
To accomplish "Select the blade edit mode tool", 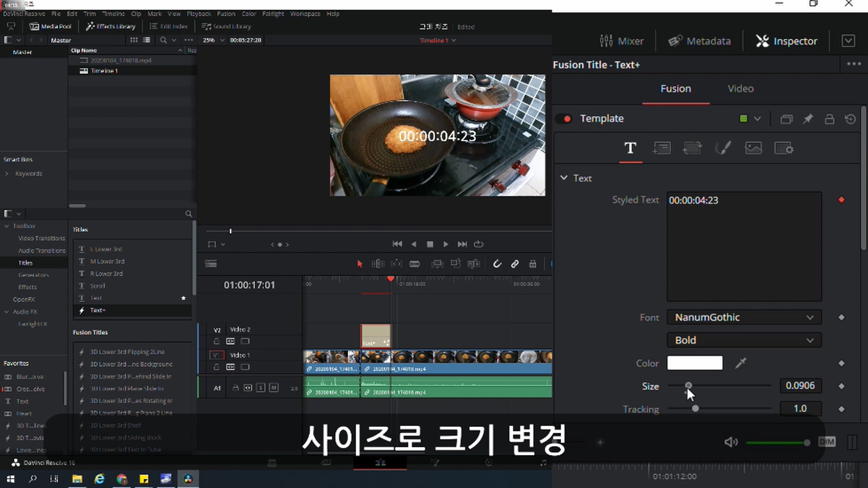I will [x=415, y=264].
